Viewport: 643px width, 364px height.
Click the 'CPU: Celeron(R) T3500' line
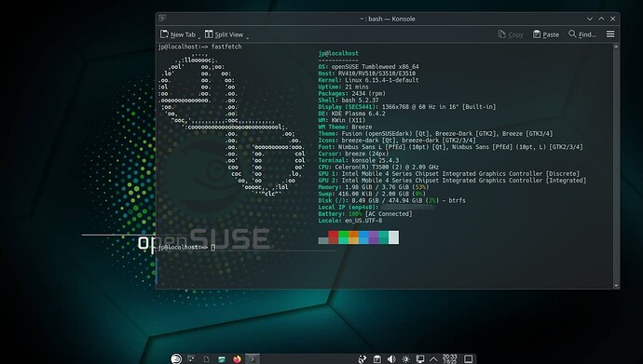pos(378,167)
